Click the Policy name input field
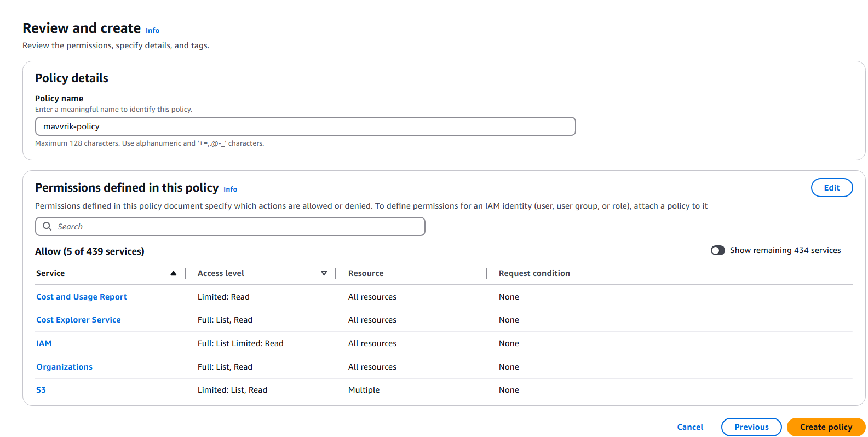Image resolution: width=868 pixels, height=437 pixels. pyautogui.click(x=305, y=126)
